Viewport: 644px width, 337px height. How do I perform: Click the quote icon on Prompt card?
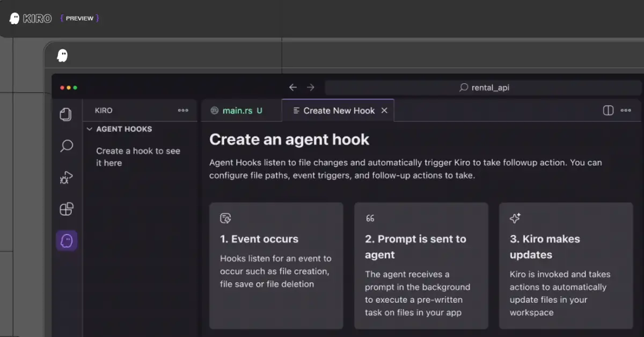coord(370,218)
